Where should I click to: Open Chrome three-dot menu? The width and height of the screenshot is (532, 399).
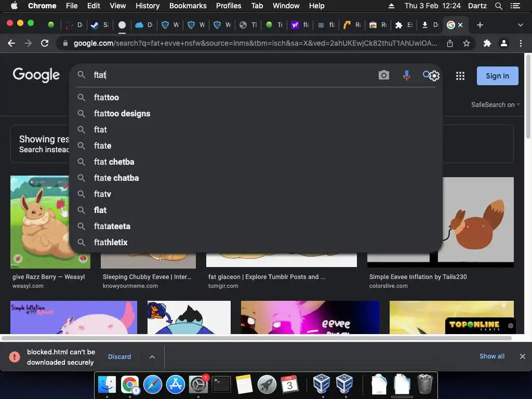(521, 43)
